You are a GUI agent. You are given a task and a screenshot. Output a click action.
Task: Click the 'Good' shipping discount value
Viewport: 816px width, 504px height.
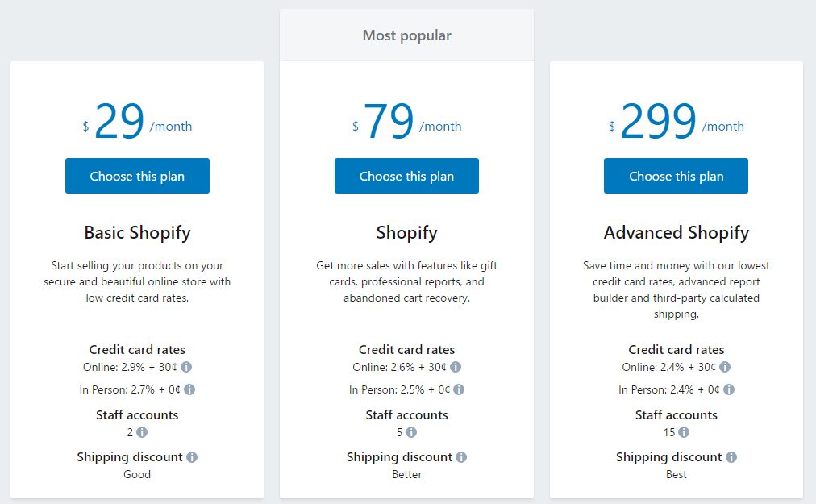pos(137,474)
